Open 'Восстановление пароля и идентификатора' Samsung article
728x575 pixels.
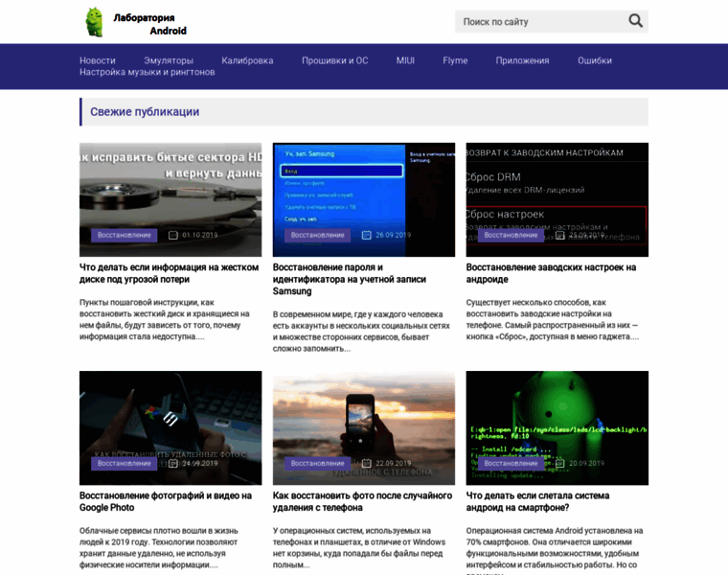[x=349, y=279]
